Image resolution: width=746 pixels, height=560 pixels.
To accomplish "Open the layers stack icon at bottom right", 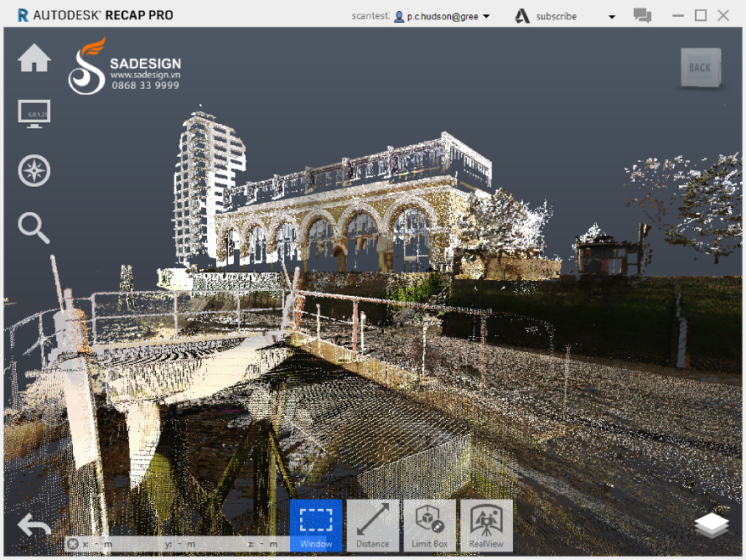I will [711, 526].
